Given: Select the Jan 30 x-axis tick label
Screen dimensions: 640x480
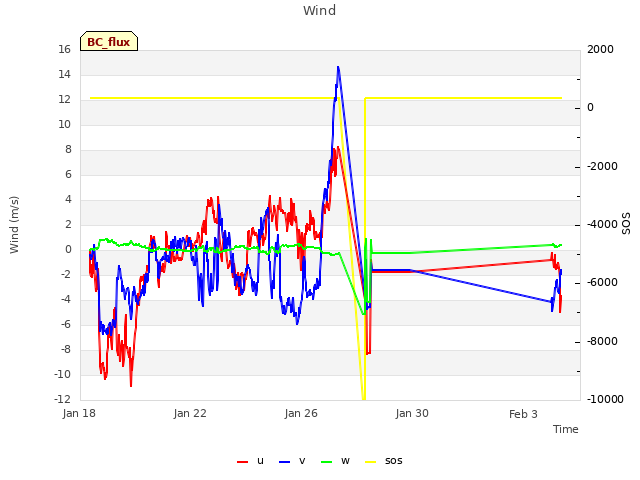Looking at the screenshot, I should 412,413.
